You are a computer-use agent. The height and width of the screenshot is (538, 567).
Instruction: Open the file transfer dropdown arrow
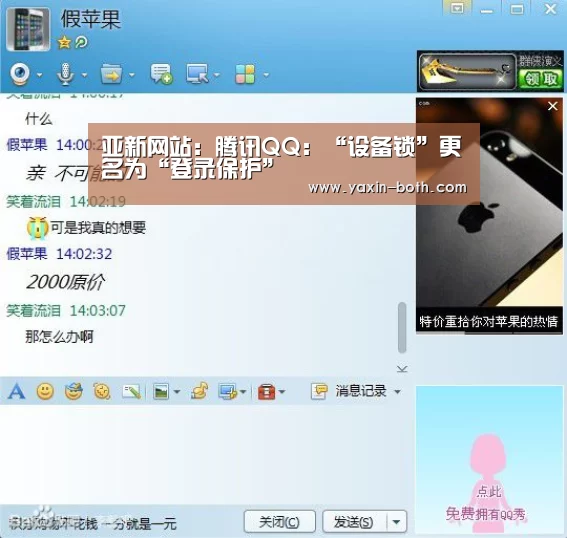pos(132,75)
